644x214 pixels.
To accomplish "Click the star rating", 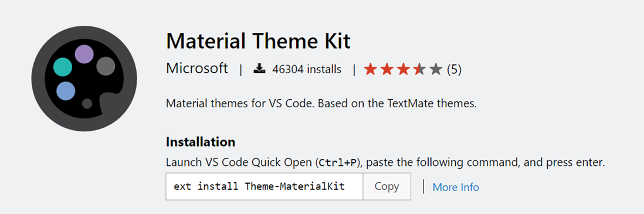I will tap(403, 69).
